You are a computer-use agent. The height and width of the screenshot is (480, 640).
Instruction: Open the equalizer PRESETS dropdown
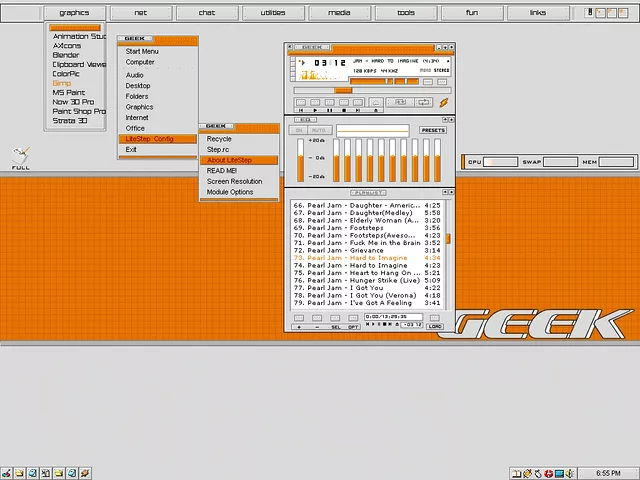click(433, 130)
